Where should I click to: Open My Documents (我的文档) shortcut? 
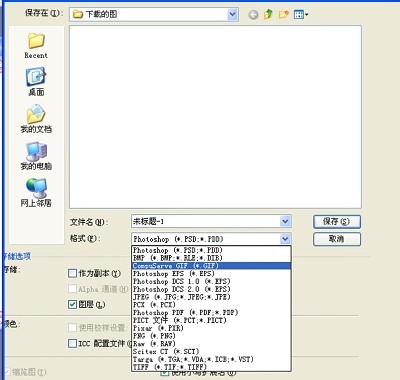[x=36, y=119]
